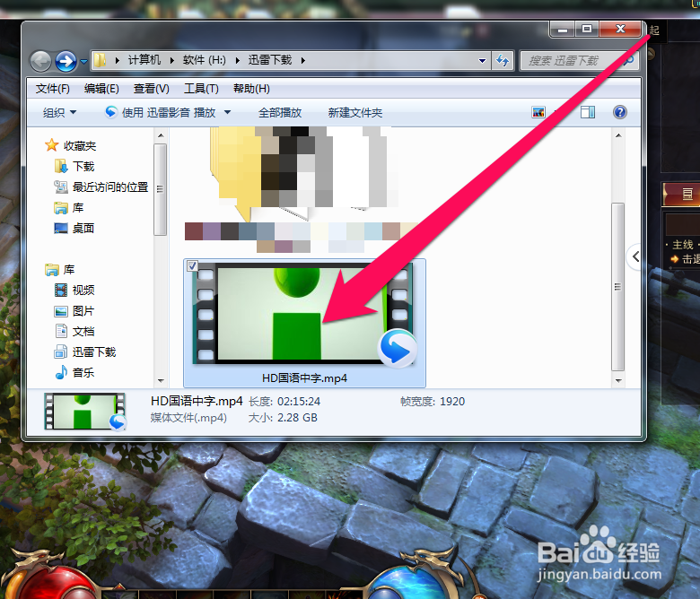This screenshot has width=700, height=599.
Task: Click file list scrollbar down arrow
Action: tap(618, 380)
